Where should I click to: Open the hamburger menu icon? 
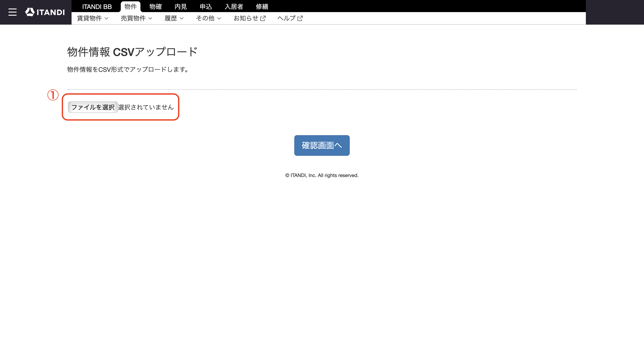pos(12,12)
